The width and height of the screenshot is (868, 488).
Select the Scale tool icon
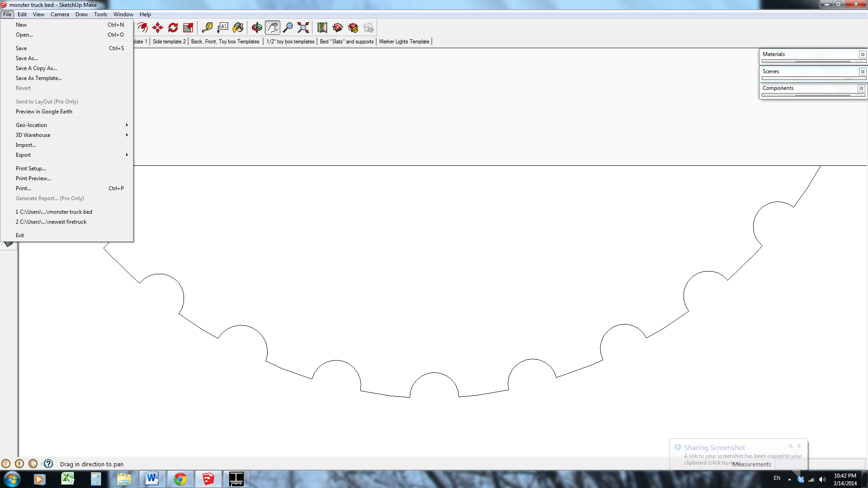(x=189, y=28)
